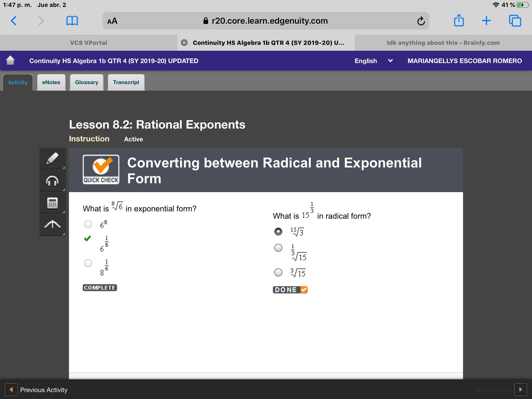Choose the 6 to the 8th option

click(x=88, y=224)
